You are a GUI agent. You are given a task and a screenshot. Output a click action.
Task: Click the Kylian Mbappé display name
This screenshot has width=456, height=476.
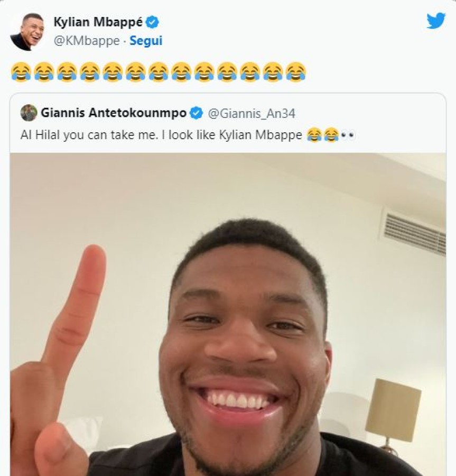pyautogui.click(x=98, y=22)
